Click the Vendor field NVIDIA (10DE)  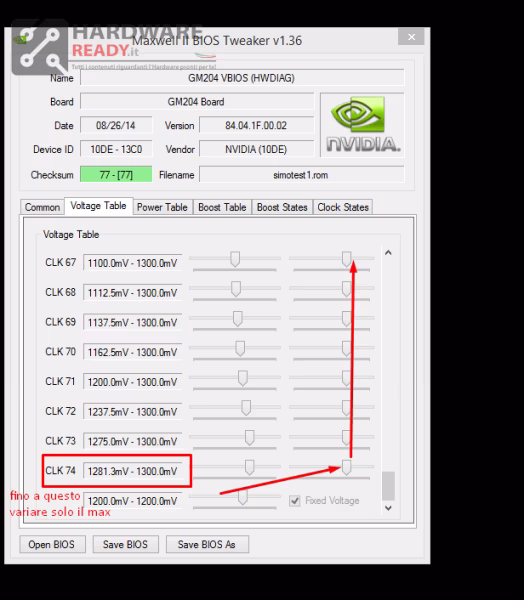(x=256, y=149)
